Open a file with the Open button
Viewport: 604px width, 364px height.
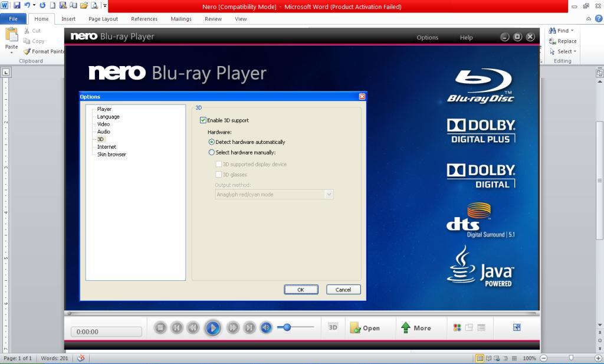(x=365, y=328)
